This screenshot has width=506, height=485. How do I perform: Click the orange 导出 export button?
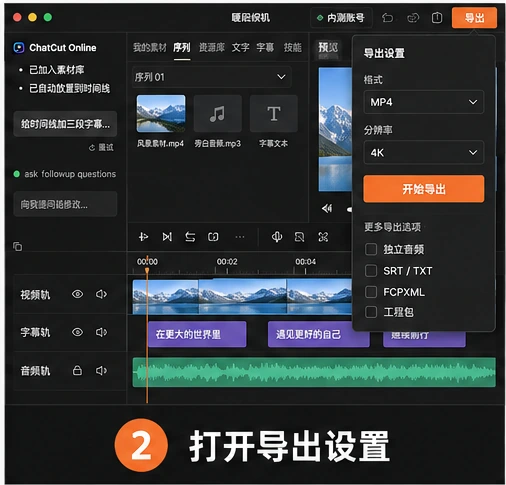[x=474, y=18]
